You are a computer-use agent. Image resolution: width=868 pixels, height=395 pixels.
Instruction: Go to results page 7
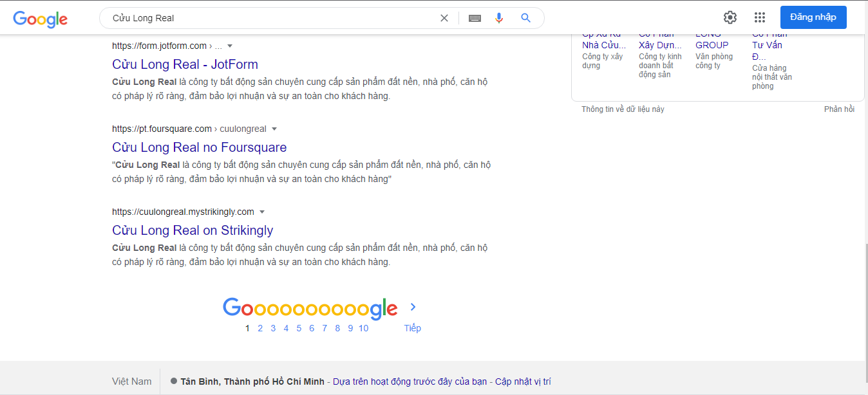tap(325, 328)
